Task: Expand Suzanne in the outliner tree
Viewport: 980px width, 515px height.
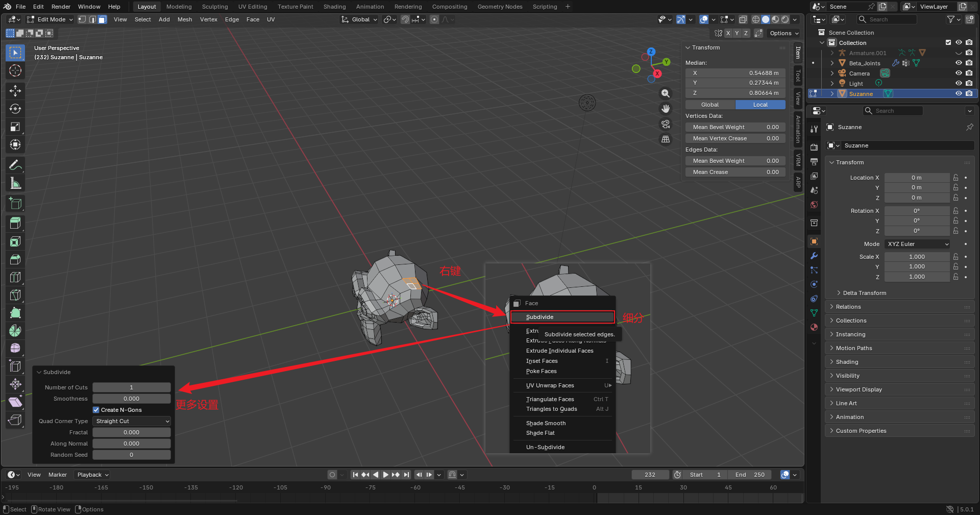Action: [832, 94]
